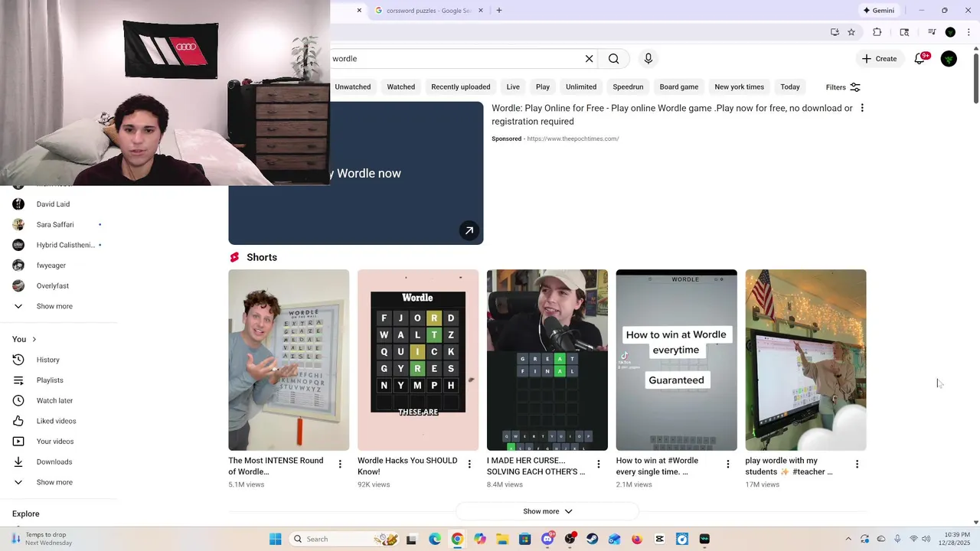The width and height of the screenshot is (980, 551).
Task: Open Chrome media controls icon
Action: coord(932,32)
